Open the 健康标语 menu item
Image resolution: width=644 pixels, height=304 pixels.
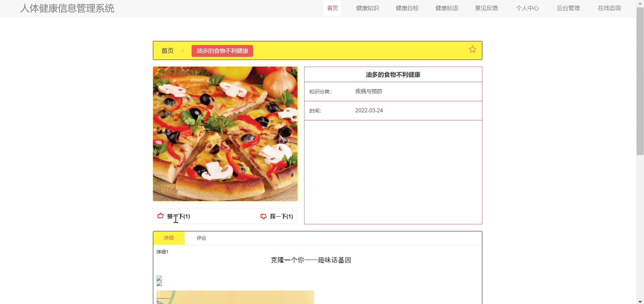[x=447, y=8]
